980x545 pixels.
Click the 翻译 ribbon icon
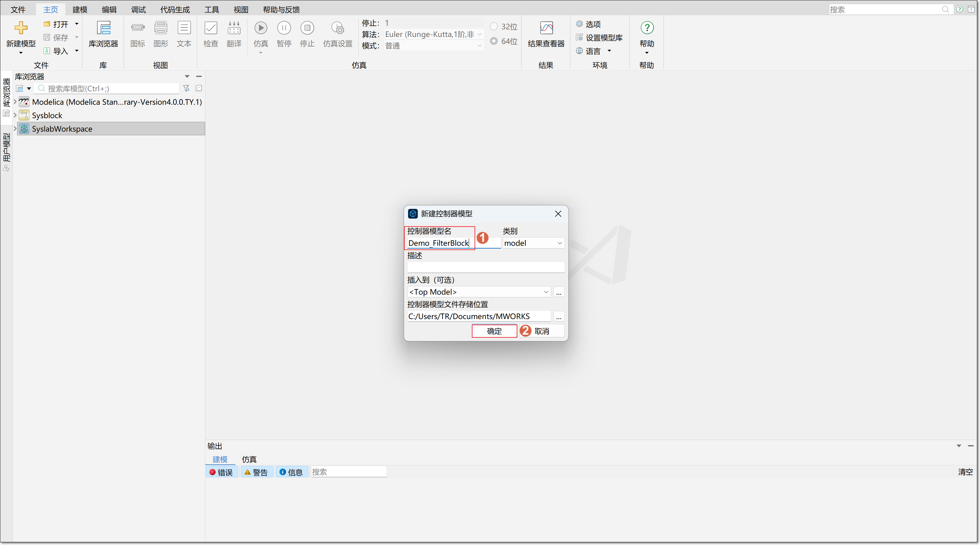point(234,28)
